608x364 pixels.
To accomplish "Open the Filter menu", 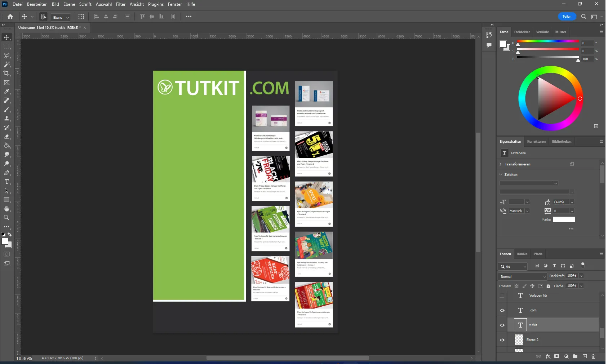I will pyautogui.click(x=121, y=4).
